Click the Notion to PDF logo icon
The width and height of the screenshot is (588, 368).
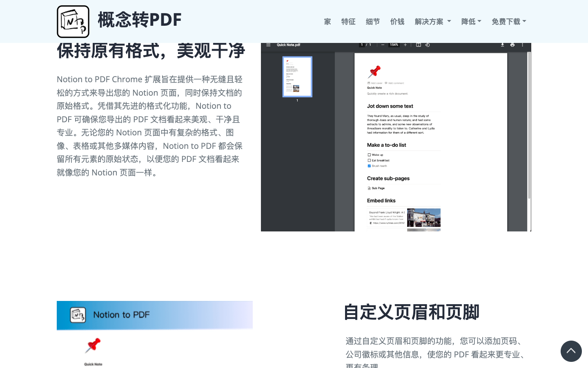pyautogui.click(x=73, y=22)
